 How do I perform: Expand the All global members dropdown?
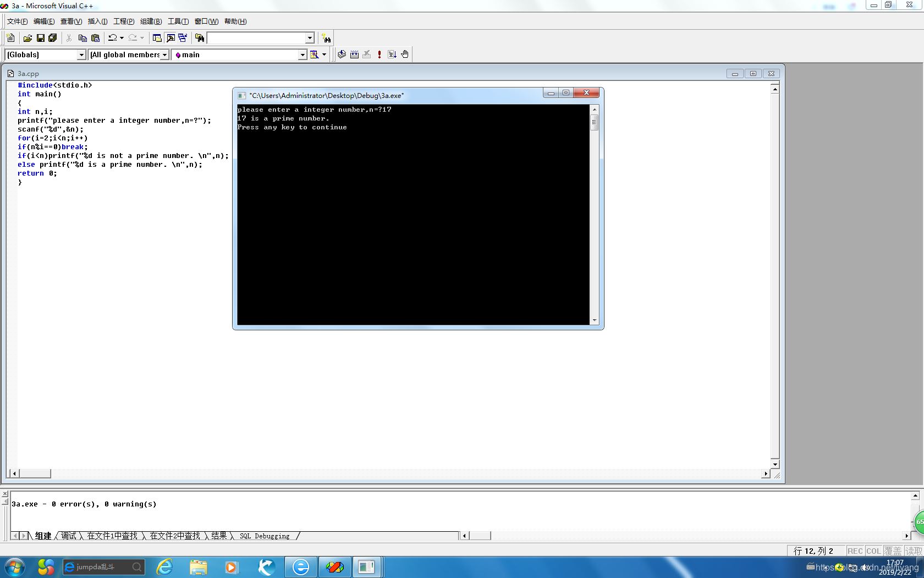coord(164,54)
